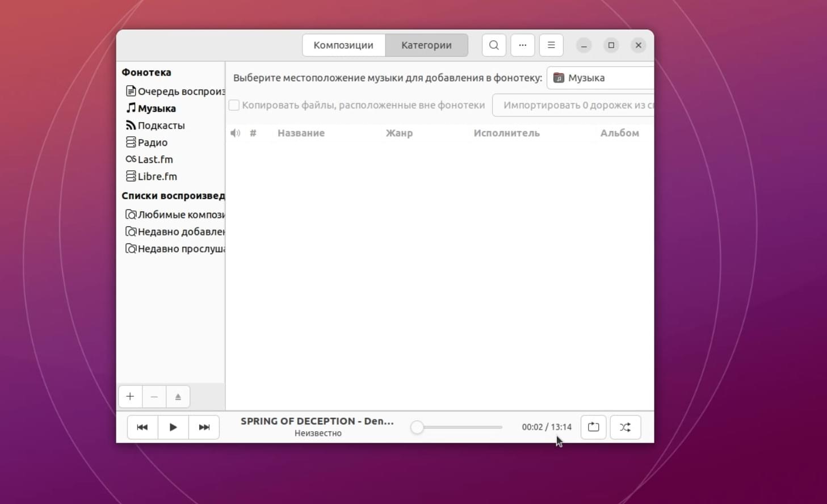Sort by track number column
Screen dimensions: 827x504
coord(253,133)
